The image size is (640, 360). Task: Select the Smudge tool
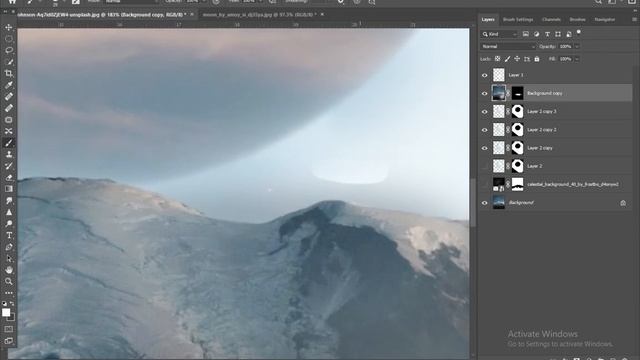[x=9, y=201]
